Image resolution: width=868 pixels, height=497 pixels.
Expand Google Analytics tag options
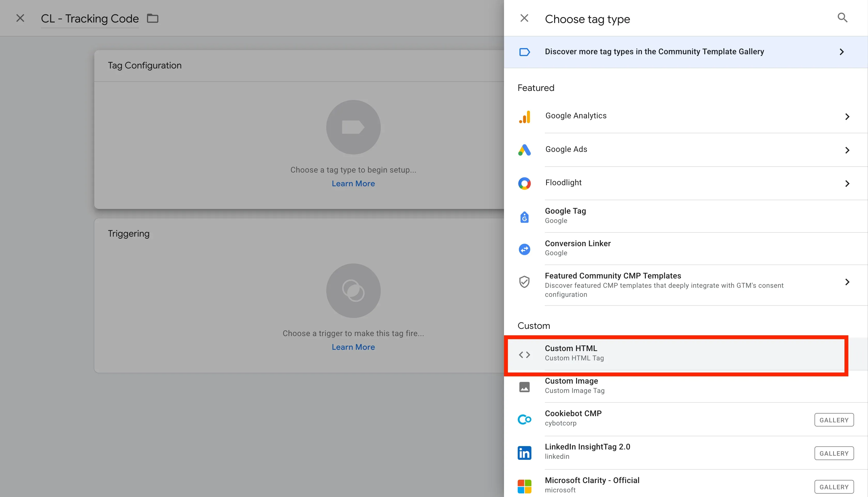point(847,117)
